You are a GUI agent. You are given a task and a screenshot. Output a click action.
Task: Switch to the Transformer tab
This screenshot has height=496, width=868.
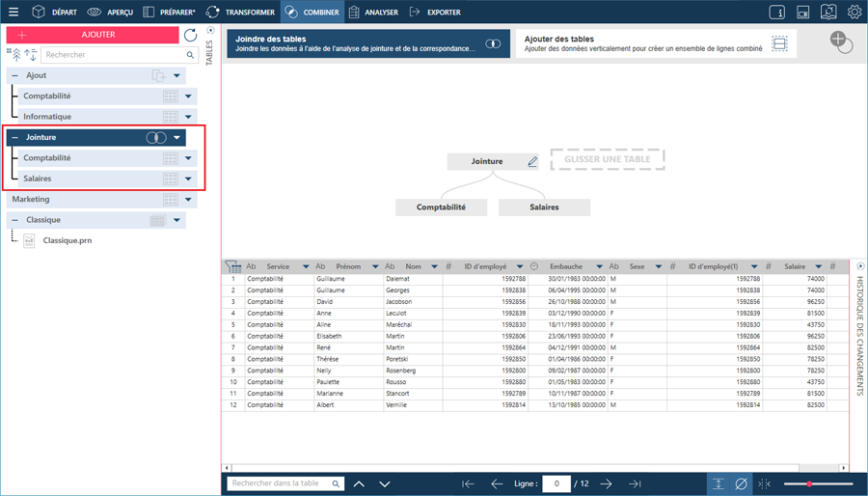[240, 13]
